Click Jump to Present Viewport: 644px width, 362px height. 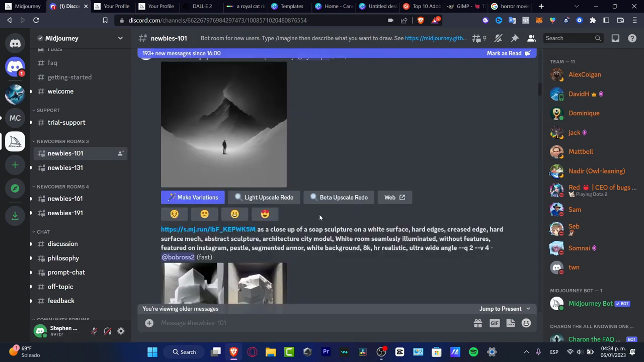pos(505,309)
